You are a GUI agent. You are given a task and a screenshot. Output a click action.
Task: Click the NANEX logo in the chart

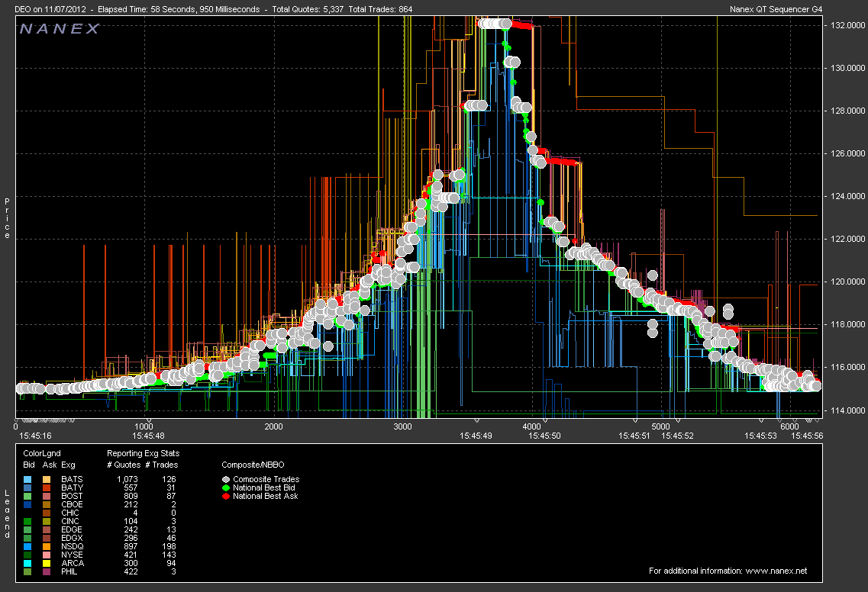[60, 29]
